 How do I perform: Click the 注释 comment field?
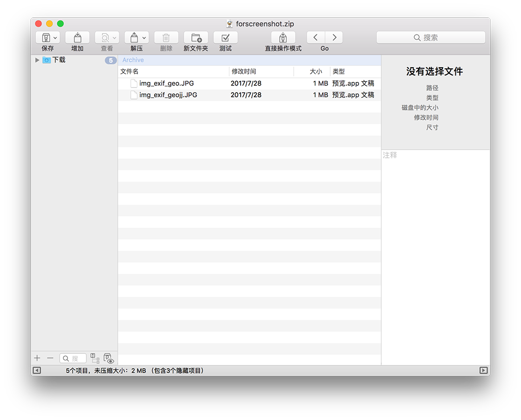coord(436,257)
